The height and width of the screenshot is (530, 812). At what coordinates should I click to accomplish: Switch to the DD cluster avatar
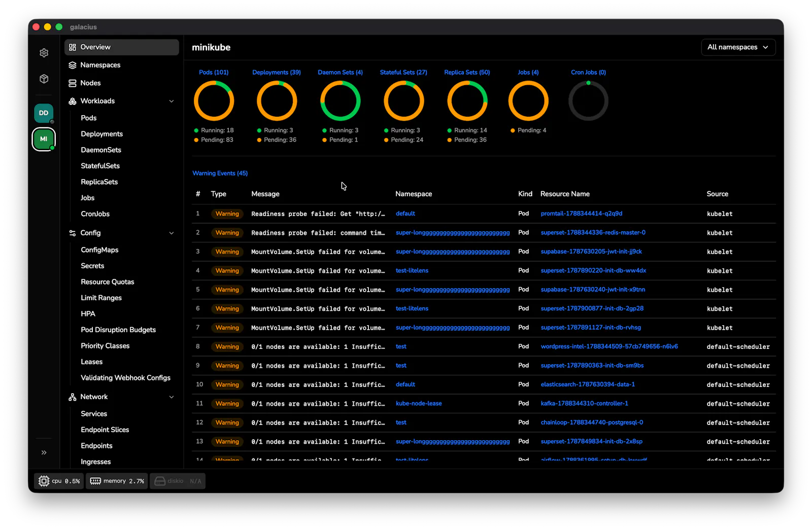pos(44,113)
